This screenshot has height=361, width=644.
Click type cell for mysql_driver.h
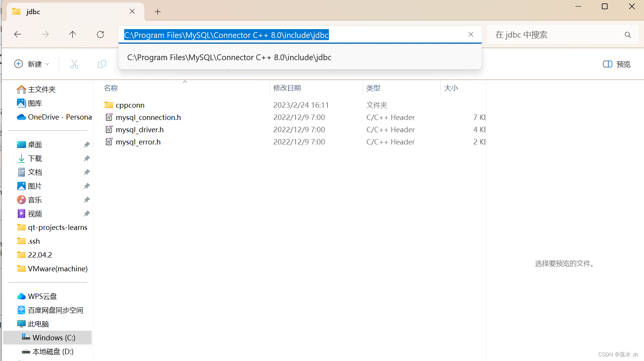pyautogui.click(x=390, y=130)
